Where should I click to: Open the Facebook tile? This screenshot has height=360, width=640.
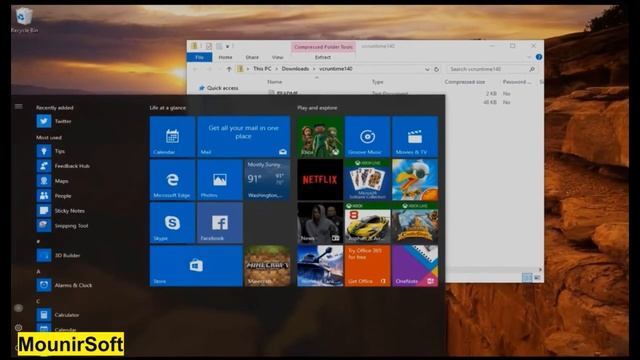(x=220, y=223)
